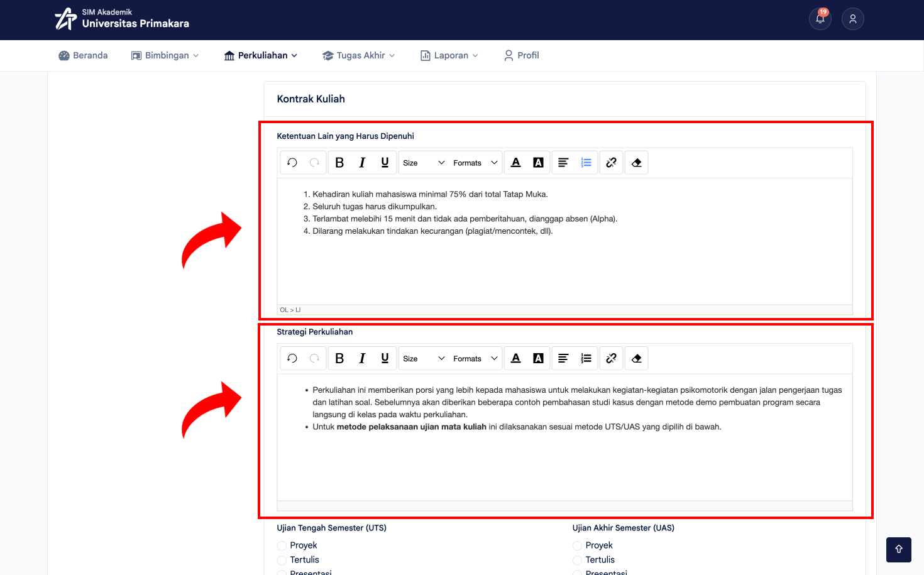Toggle italic in Strategi Perkuliahan editor
The width and height of the screenshot is (924, 575).
coord(362,359)
